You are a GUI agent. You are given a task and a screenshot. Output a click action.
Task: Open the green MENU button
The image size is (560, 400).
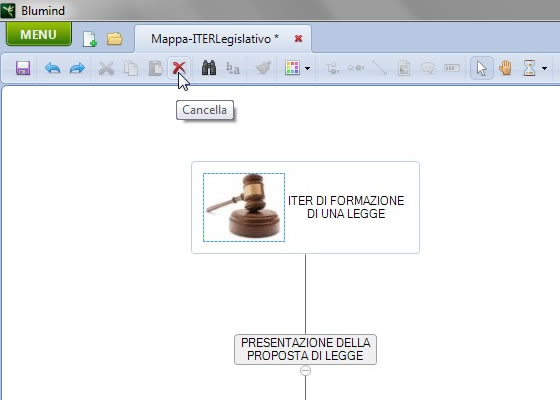[39, 34]
